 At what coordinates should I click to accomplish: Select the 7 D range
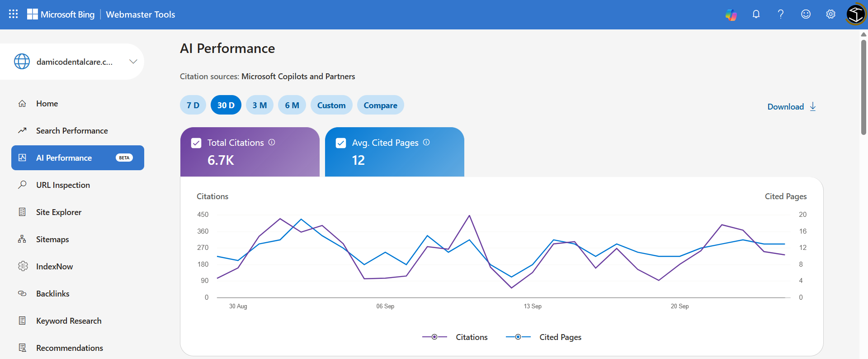click(193, 105)
